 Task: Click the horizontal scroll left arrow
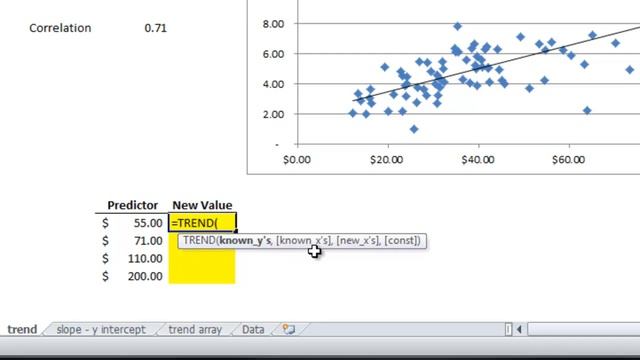click(x=520, y=329)
